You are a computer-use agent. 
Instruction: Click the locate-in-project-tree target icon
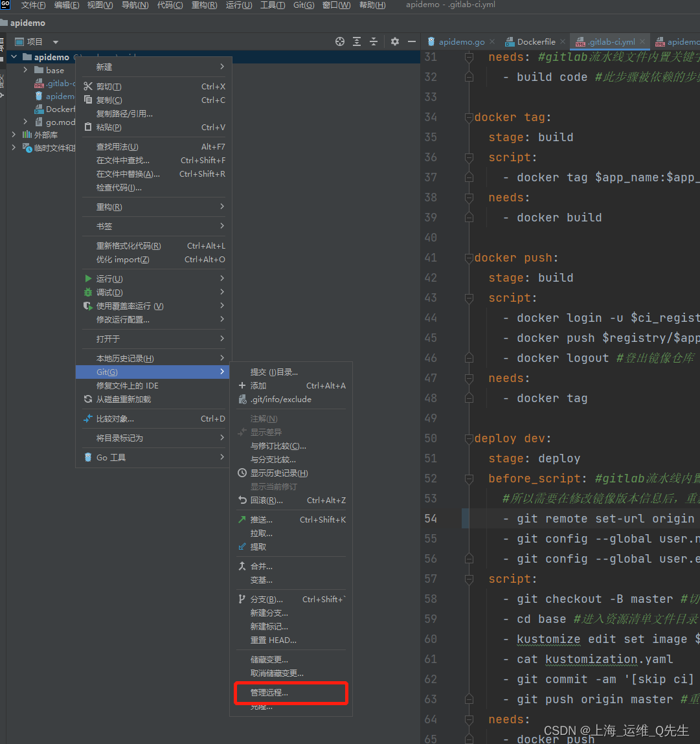pos(340,41)
